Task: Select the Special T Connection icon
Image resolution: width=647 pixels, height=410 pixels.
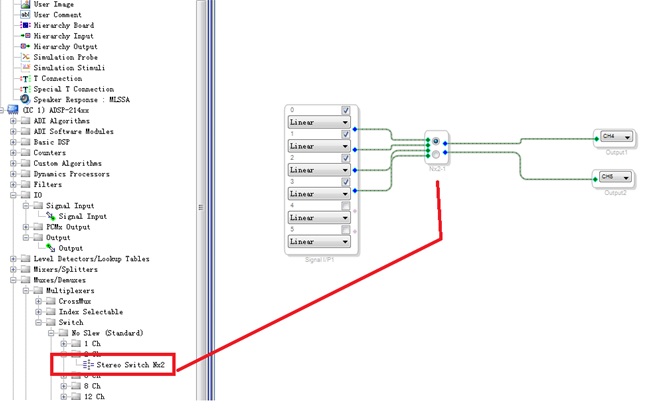Action: pyautogui.click(x=26, y=89)
